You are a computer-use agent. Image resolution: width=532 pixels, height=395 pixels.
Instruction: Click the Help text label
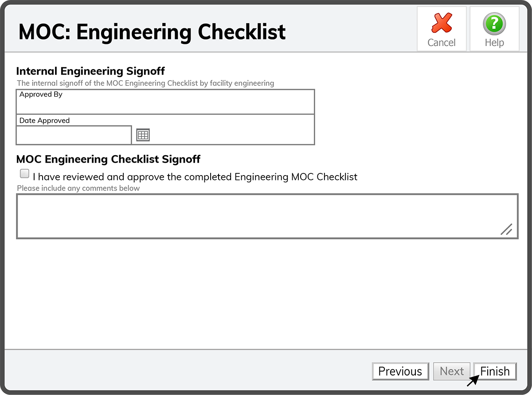(x=494, y=43)
